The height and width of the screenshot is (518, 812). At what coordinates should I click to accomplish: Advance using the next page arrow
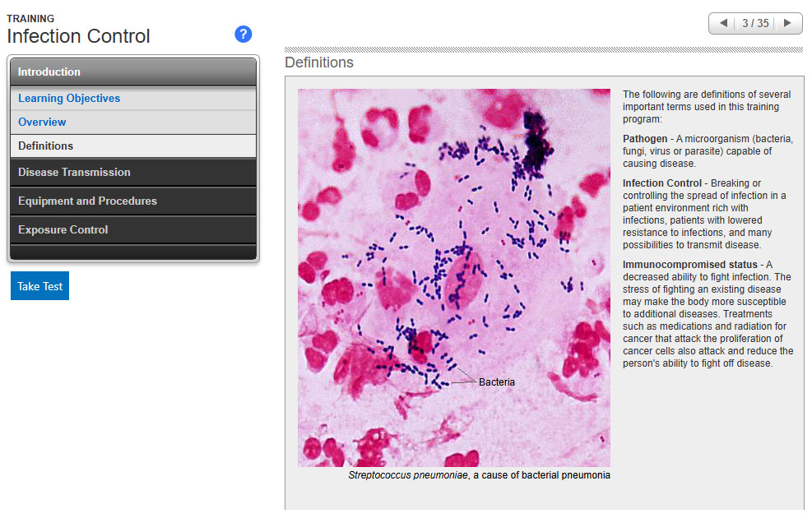click(787, 23)
